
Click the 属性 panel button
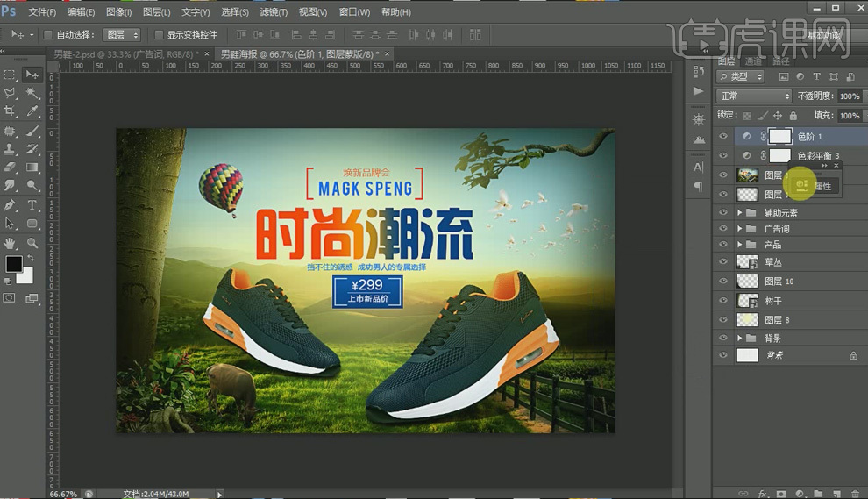tap(813, 185)
